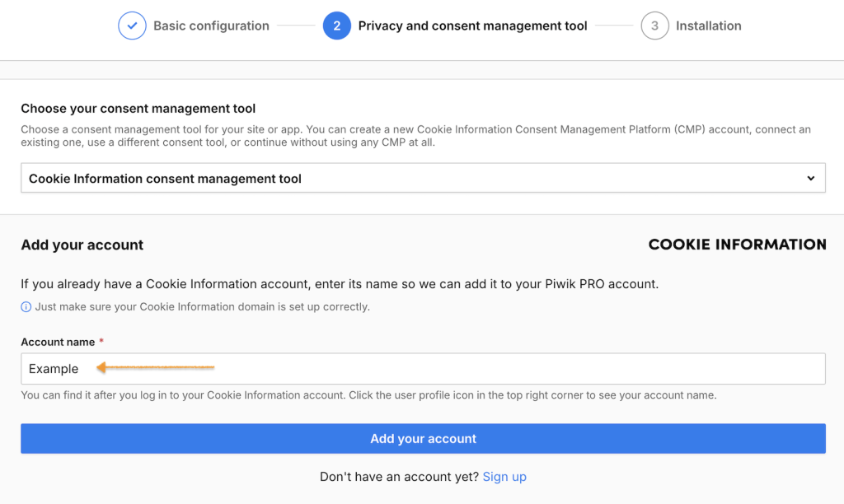Click the hint text below the account field
The image size is (844, 504).
368,395
